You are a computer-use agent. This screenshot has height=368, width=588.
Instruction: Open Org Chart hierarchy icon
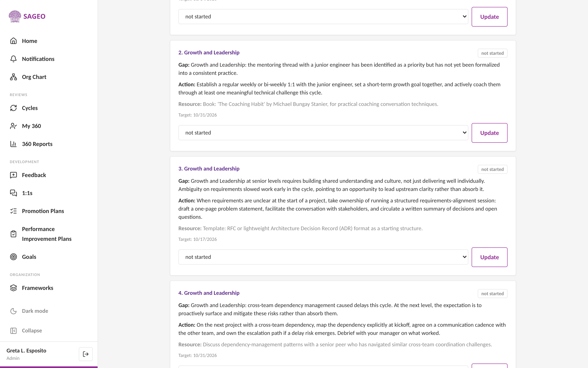pyautogui.click(x=13, y=77)
